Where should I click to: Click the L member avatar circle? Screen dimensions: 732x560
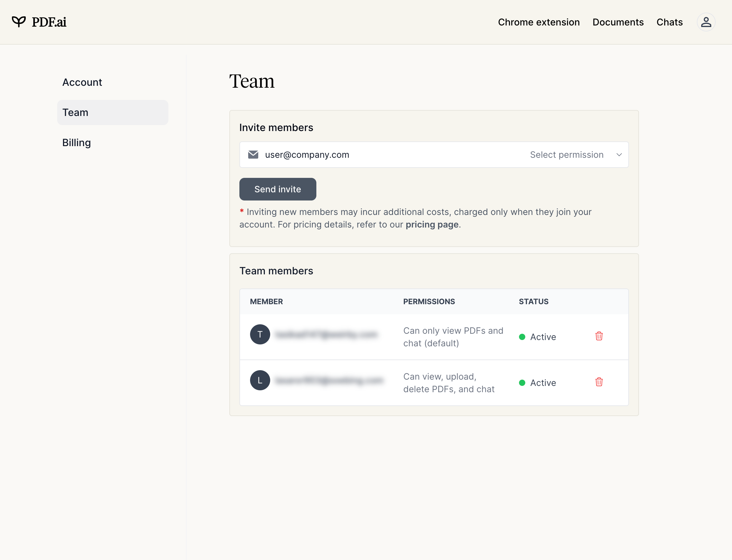[x=260, y=380]
